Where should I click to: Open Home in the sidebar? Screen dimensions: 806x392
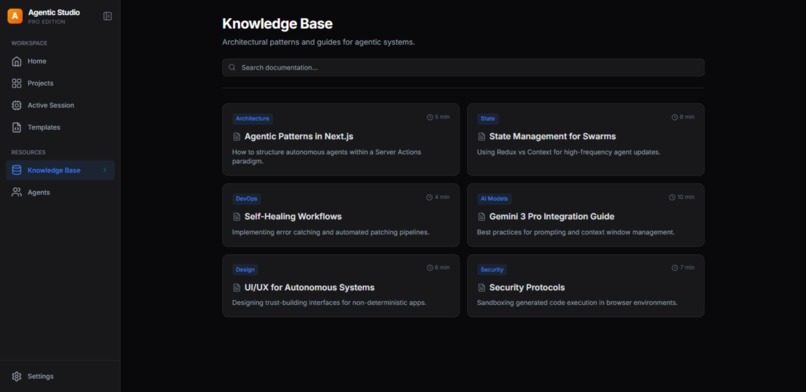pos(60,61)
